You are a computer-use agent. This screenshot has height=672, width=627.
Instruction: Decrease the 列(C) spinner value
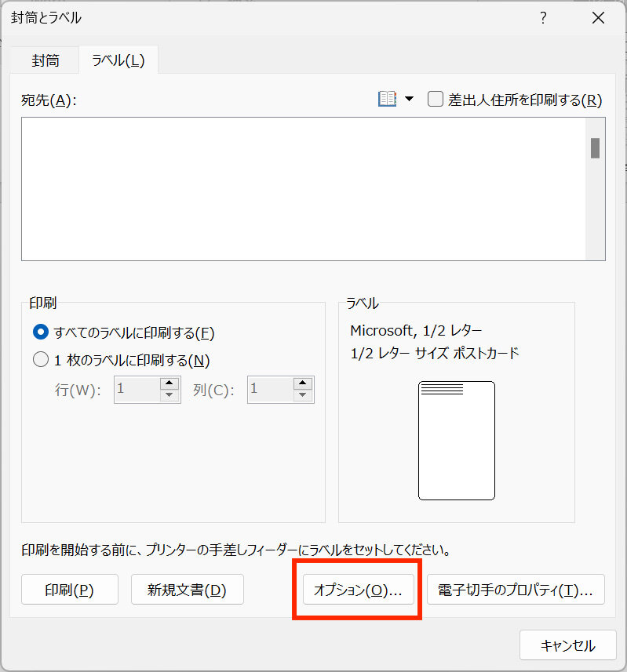click(x=303, y=395)
